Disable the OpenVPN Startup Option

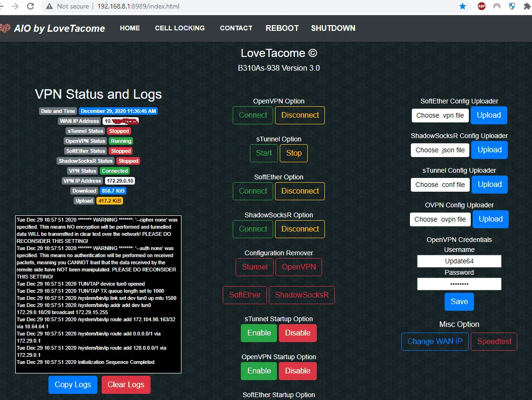pos(297,371)
